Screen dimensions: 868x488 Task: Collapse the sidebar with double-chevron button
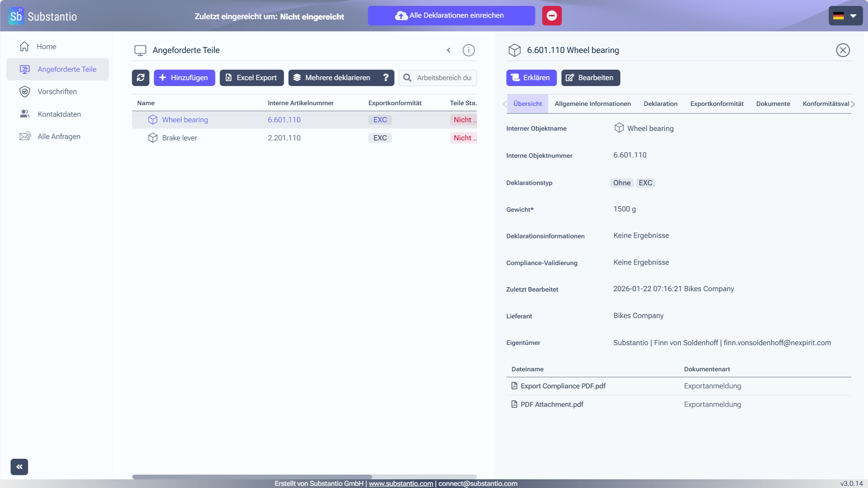pyautogui.click(x=19, y=467)
